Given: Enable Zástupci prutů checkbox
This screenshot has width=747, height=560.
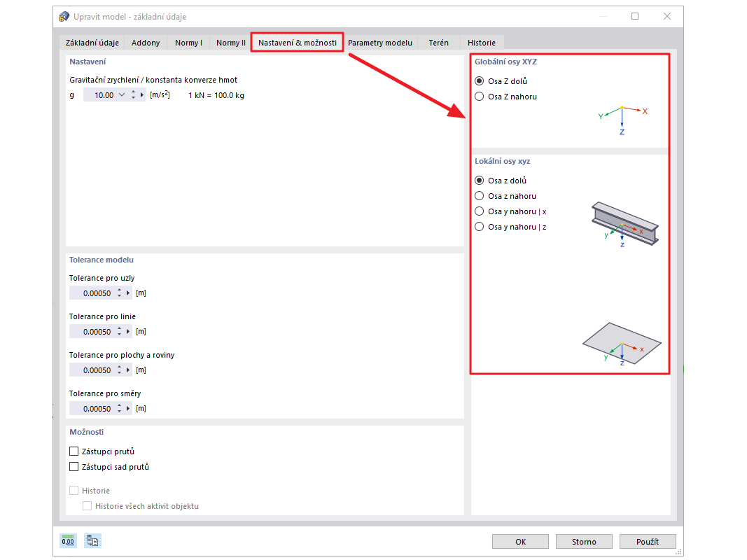Looking at the screenshot, I should pyautogui.click(x=74, y=451).
